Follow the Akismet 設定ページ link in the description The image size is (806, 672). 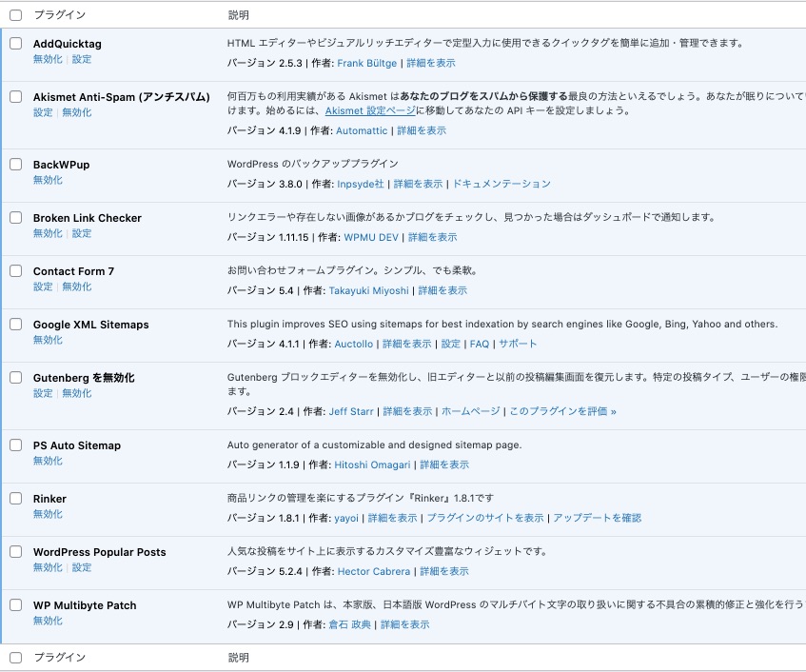[370, 110]
